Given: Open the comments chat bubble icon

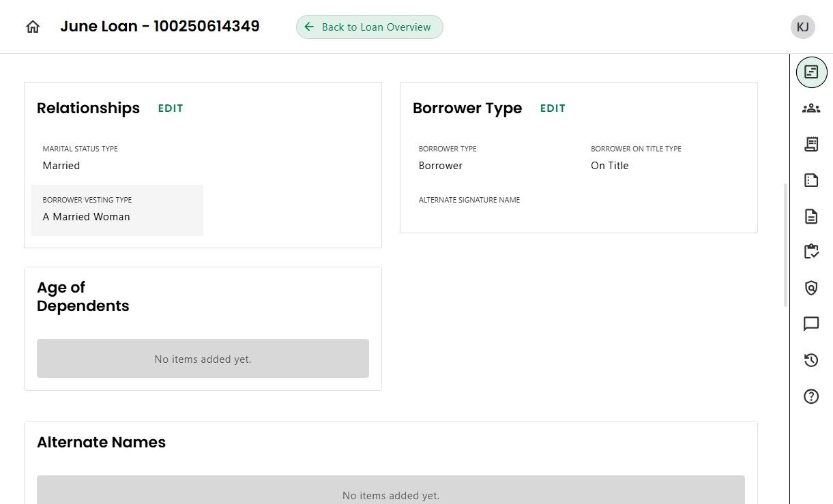Looking at the screenshot, I should pyautogui.click(x=811, y=324).
